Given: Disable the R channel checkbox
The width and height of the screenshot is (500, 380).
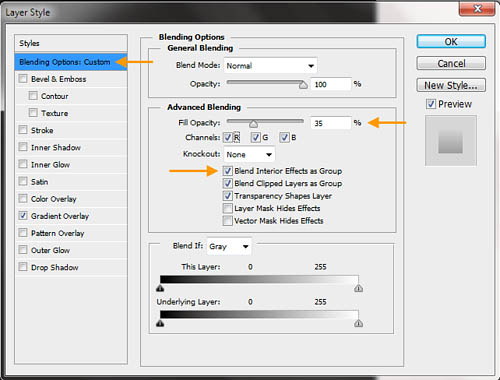Looking at the screenshot, I should pos(228,137).
